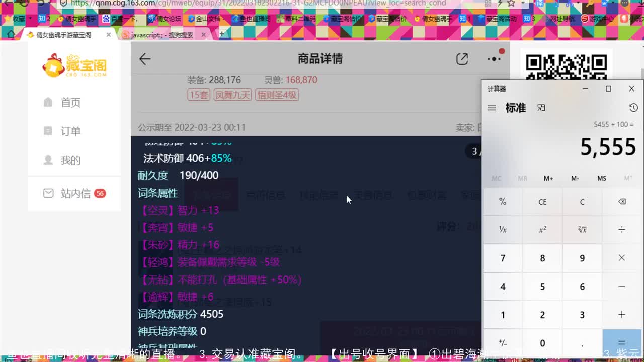Click the calculator backspace key
644x362 pixels.
click(x=622, y=202)
